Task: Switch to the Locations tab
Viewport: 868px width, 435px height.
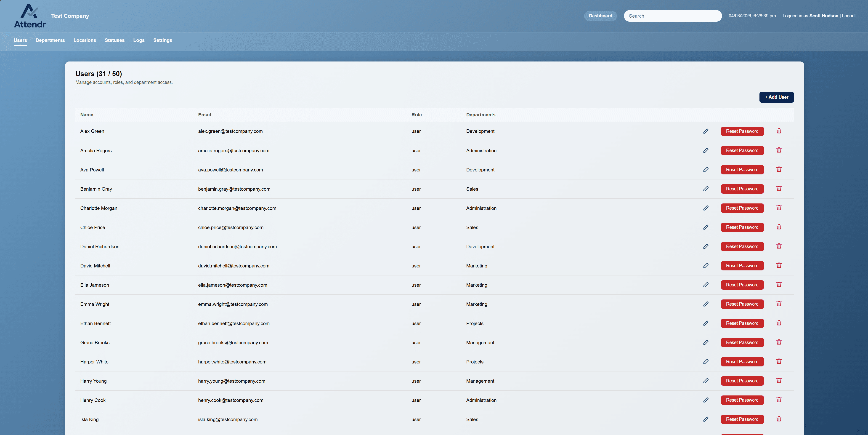Action: click(85, 40)
